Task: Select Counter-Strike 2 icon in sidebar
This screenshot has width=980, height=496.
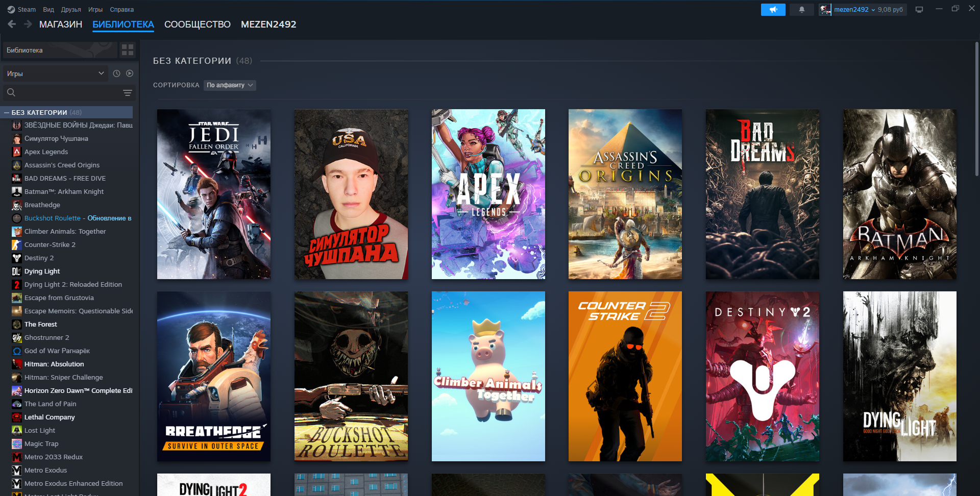Action: [x=17, y=244]
